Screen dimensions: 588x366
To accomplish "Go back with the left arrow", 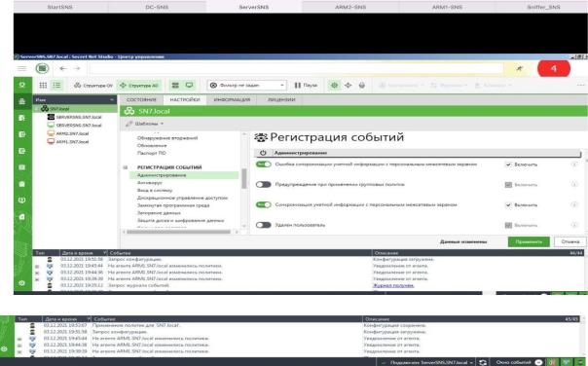I will (x=63, y=68).
